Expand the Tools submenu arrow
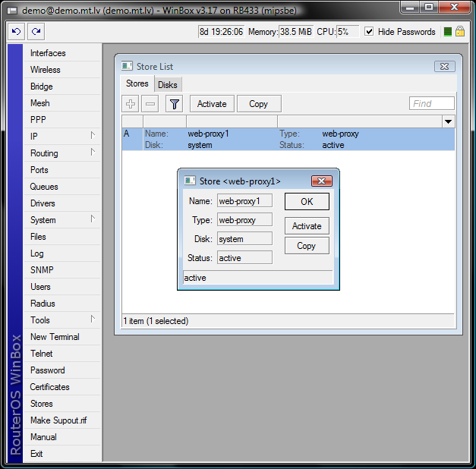Viewport: 476px width, 469px height. (93, 319)
